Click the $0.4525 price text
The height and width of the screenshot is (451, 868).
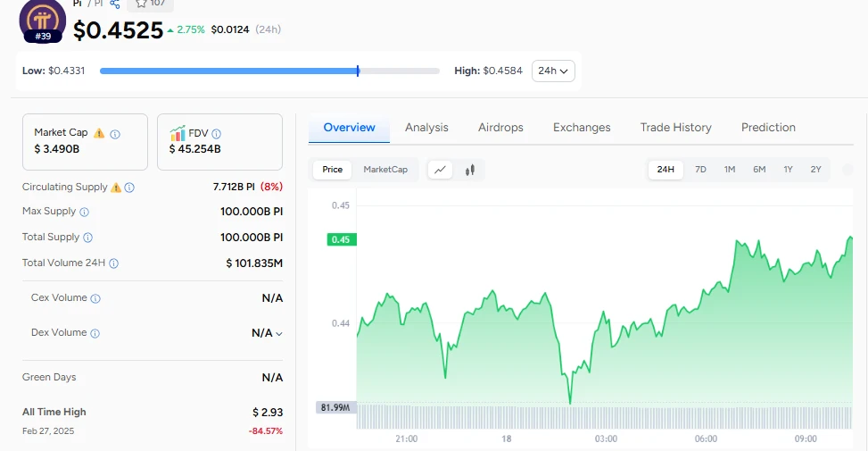(x=118, y=30)
